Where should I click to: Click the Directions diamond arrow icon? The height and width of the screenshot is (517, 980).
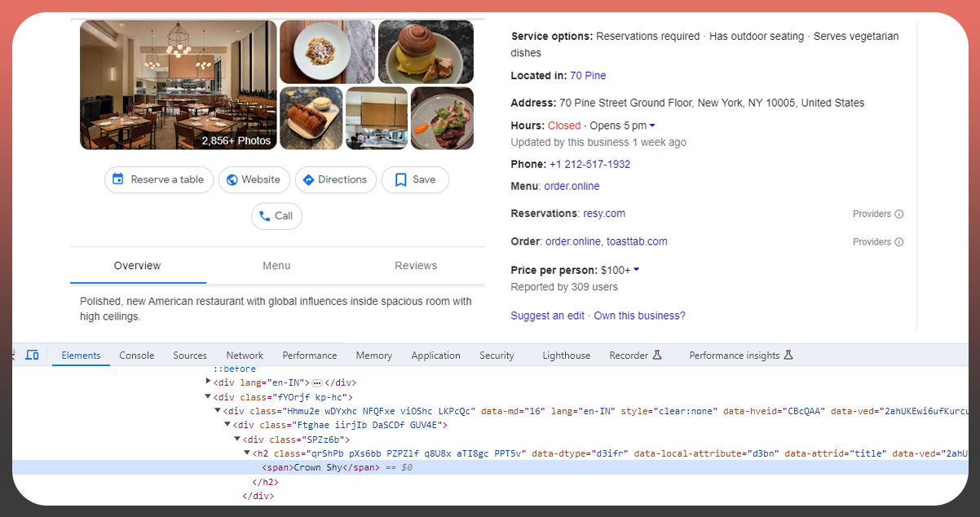click(x=308, y=179)
